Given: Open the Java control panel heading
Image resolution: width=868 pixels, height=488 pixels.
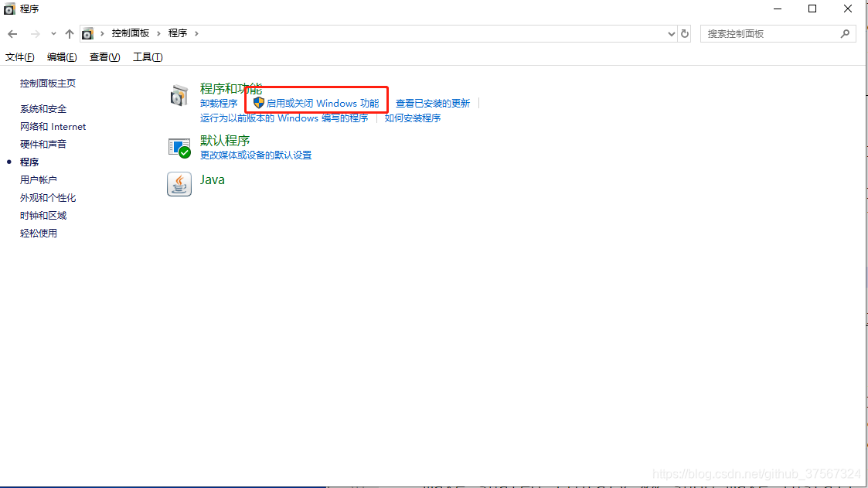Looking at the screenshot, I should 212,179.
